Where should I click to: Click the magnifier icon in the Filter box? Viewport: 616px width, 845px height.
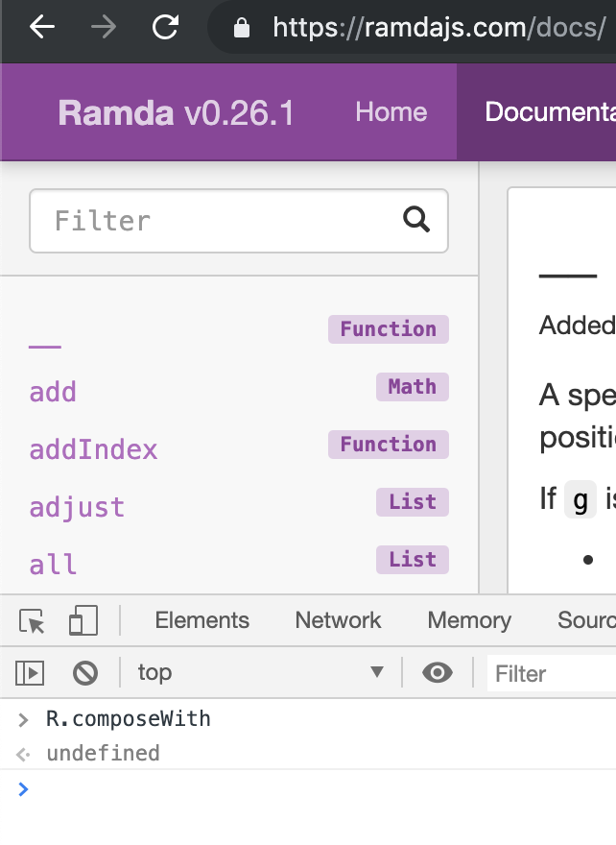(x=416, y=221)
